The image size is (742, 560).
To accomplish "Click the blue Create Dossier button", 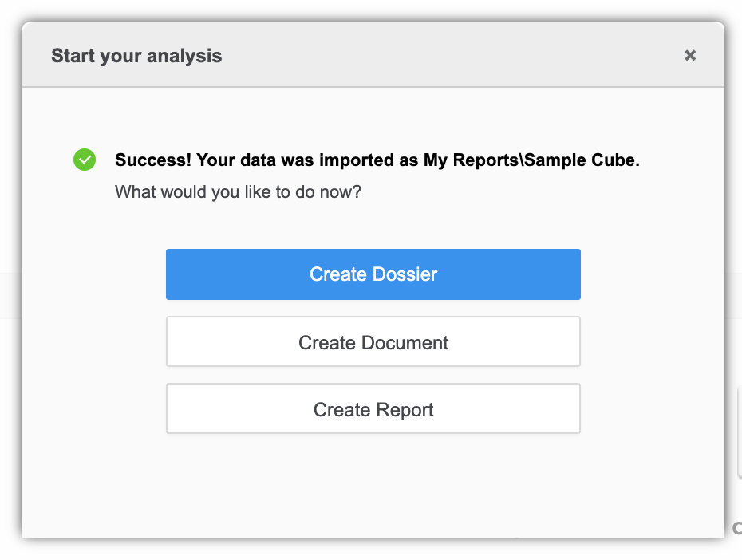I will point(373,274).
